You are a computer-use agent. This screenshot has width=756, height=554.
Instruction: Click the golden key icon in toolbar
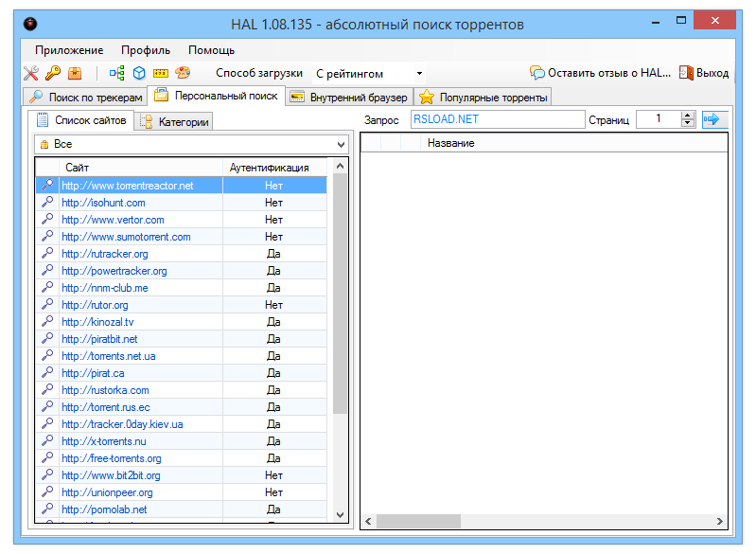(x=52, y=73)
